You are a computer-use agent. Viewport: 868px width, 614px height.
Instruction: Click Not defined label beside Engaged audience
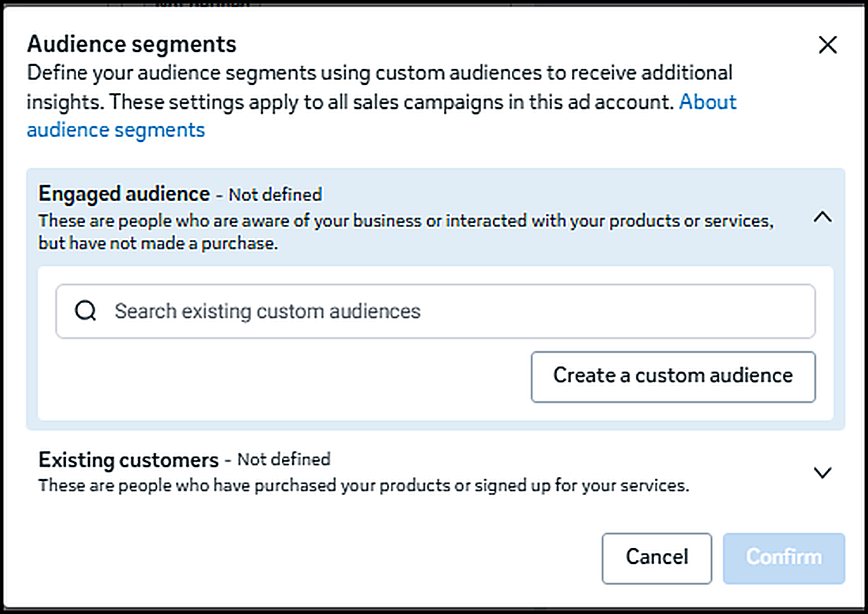[276, 195]
